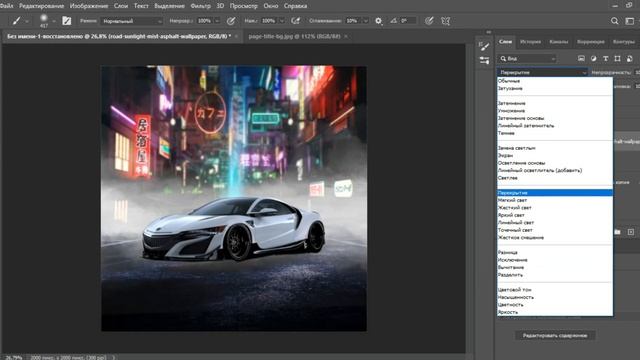Choose Разница blend mode
This screenshot has height=360, width=640.
pyautogui.click(x=507, y=253)
